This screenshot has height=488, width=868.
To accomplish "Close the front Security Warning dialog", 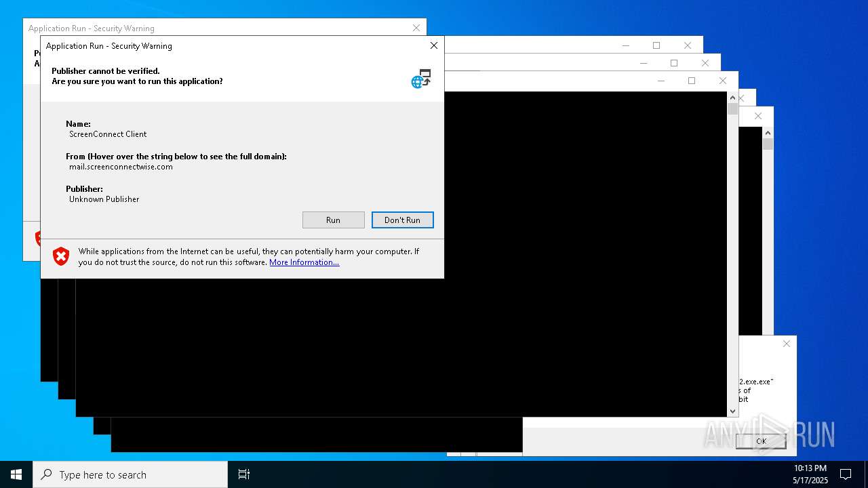I will pos(434,45).
